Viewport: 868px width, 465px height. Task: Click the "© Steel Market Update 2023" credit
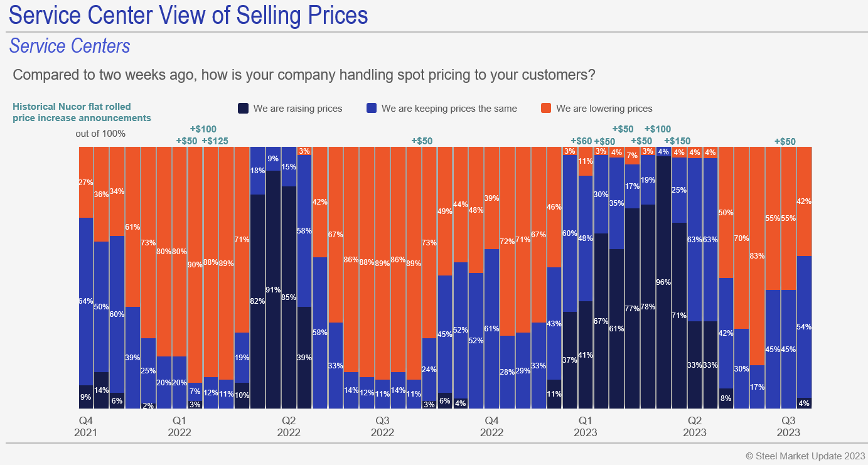pyautogui.click(x=805, y=456)
